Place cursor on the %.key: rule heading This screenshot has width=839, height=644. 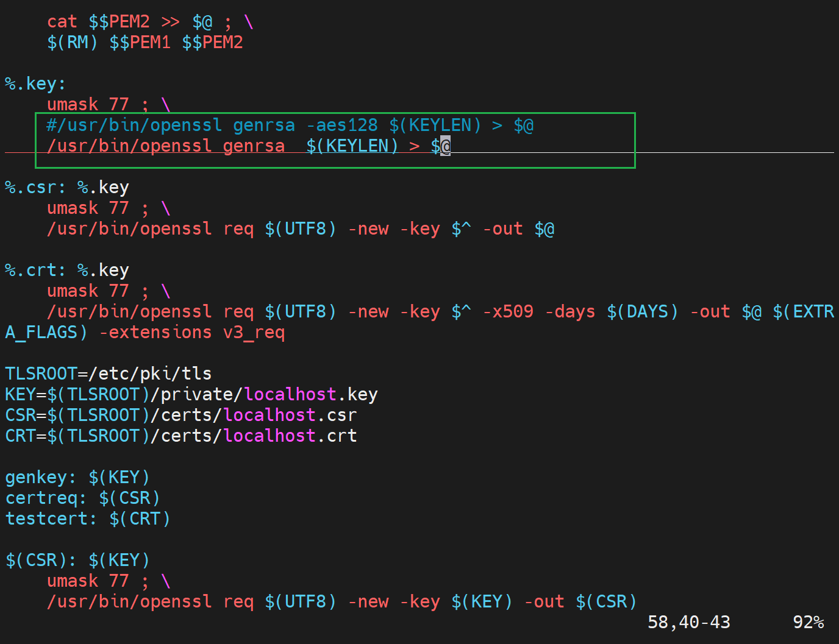pos(35,84)
